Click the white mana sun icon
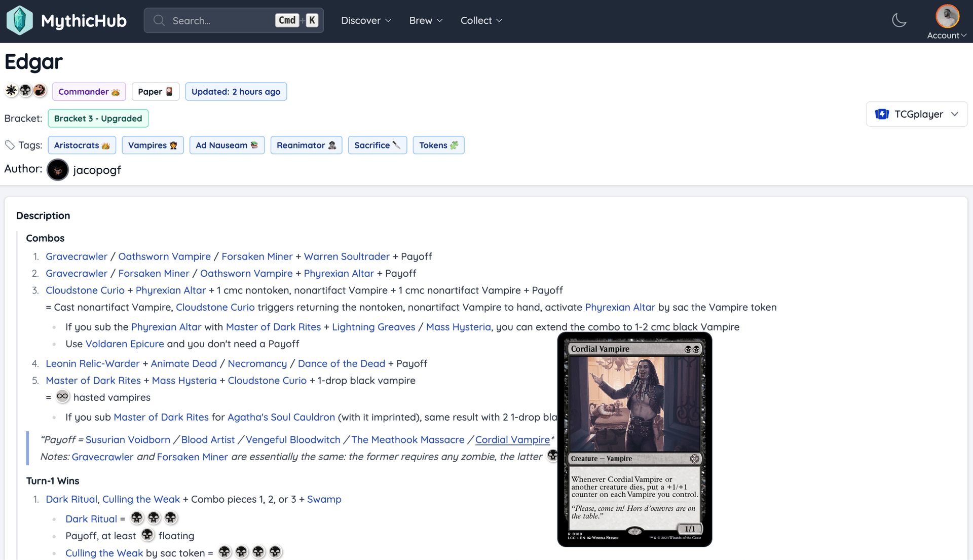This screenshot has height=560, width=973. point(11,91)
